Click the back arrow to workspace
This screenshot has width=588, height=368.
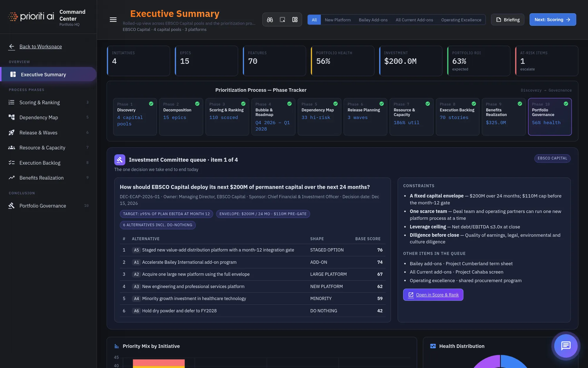[x=12, y=47]
